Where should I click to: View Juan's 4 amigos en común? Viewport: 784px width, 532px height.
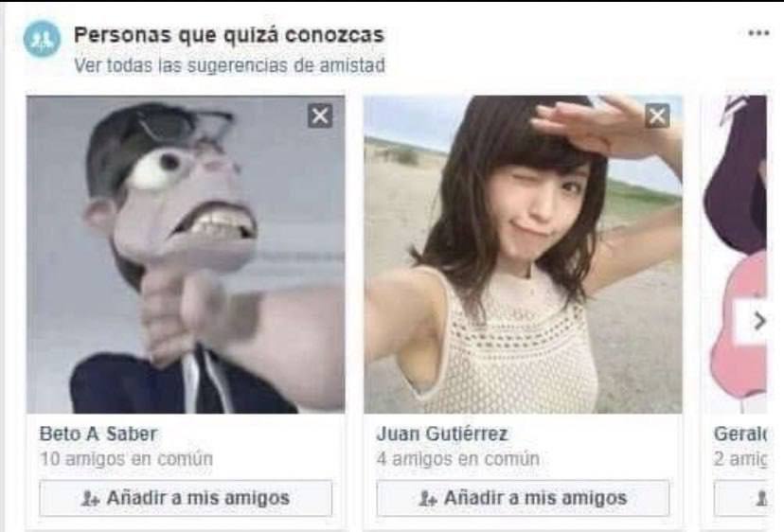tap(458, 459)
